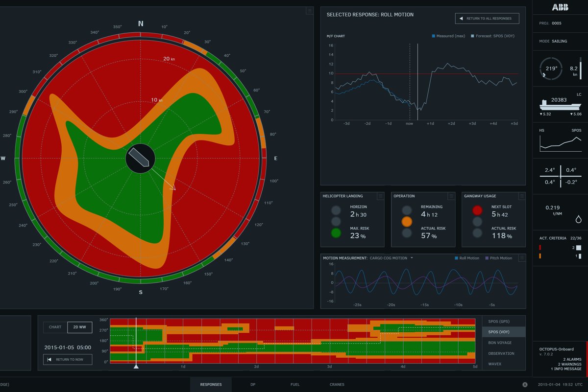Open the Motion Measurement panel menu icon
Screen dimensions: 588x392
pos(521,258)
